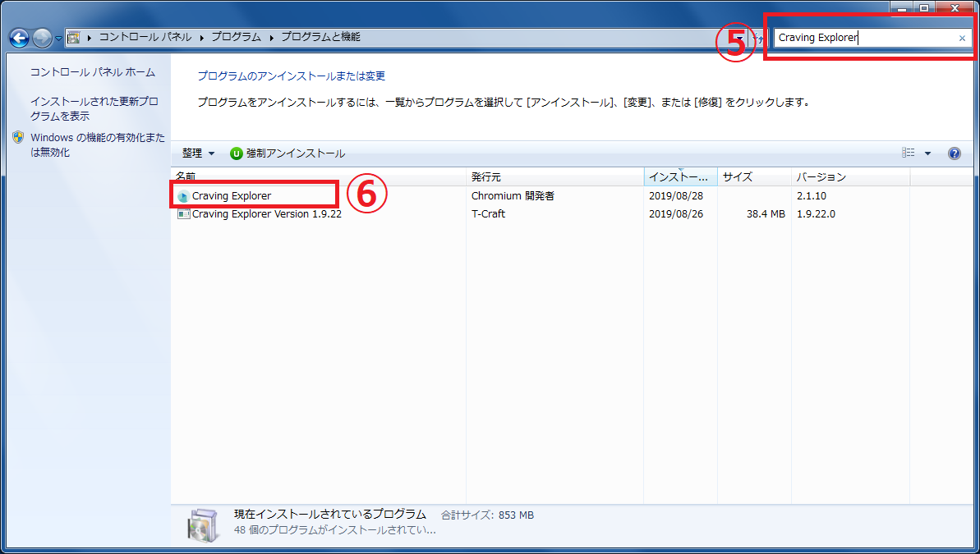Click inside the Craving Explorer search field
This screenshot has width=980, height=554.
[x=863, y=37]
